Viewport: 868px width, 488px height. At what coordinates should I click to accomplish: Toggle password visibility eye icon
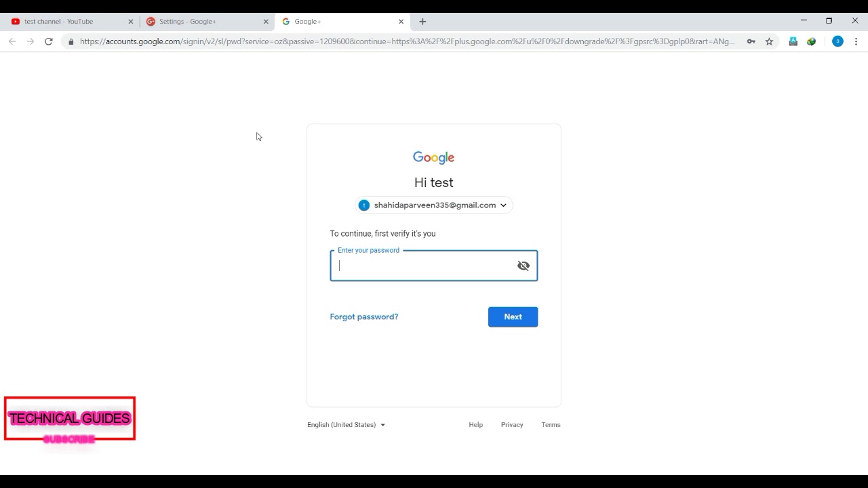click(524, 266)
